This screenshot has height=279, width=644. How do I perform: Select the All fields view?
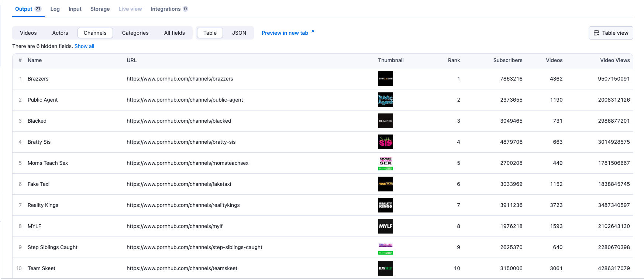175,33
